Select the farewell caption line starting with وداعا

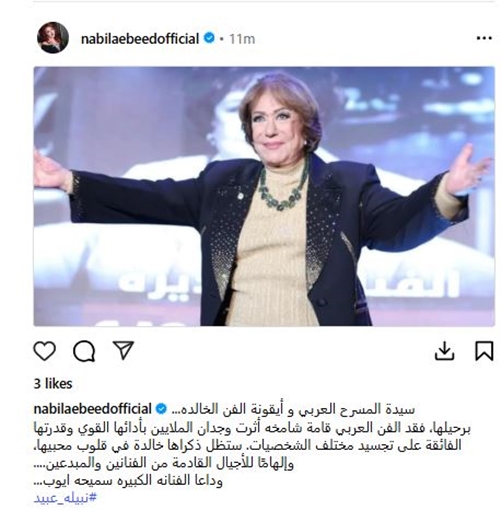[128, 480]
